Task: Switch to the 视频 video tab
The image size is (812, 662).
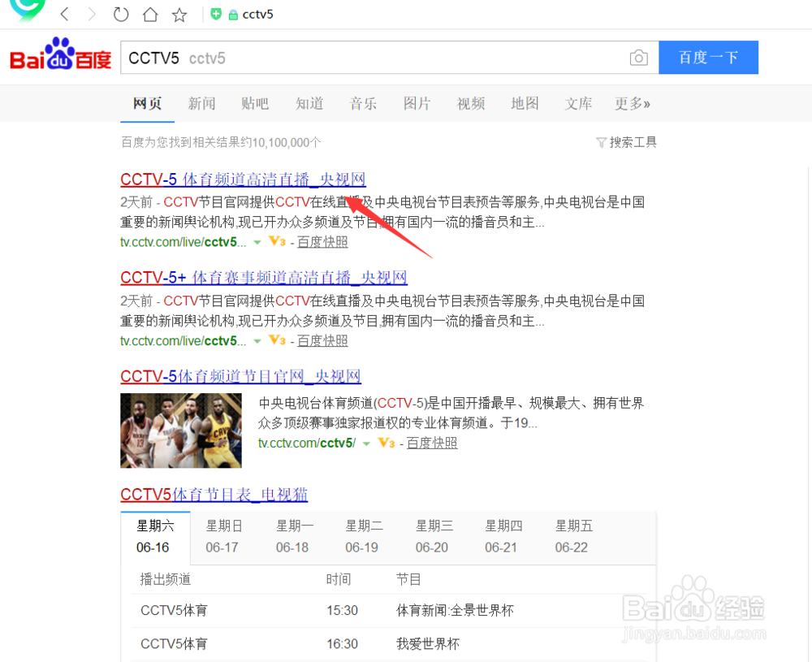Action: click(x=470, y=103)
